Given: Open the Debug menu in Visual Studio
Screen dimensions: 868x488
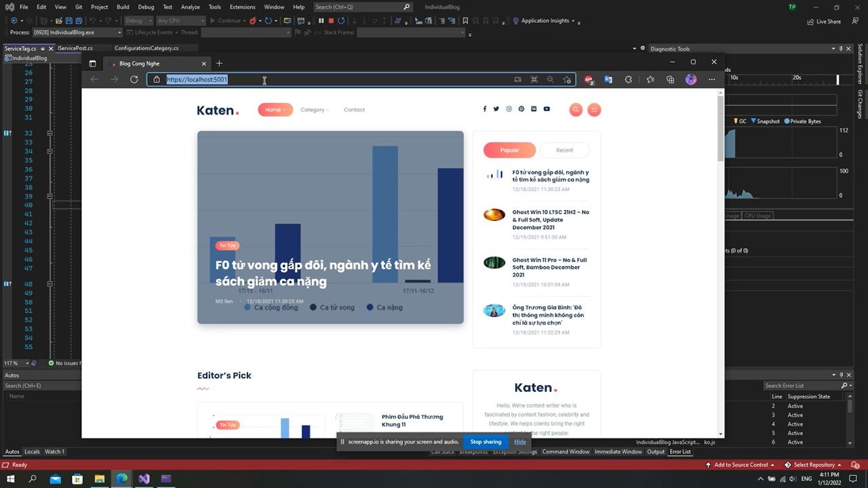Looking at the screenshot, I should pyautogui.click(x=146, y=7).
